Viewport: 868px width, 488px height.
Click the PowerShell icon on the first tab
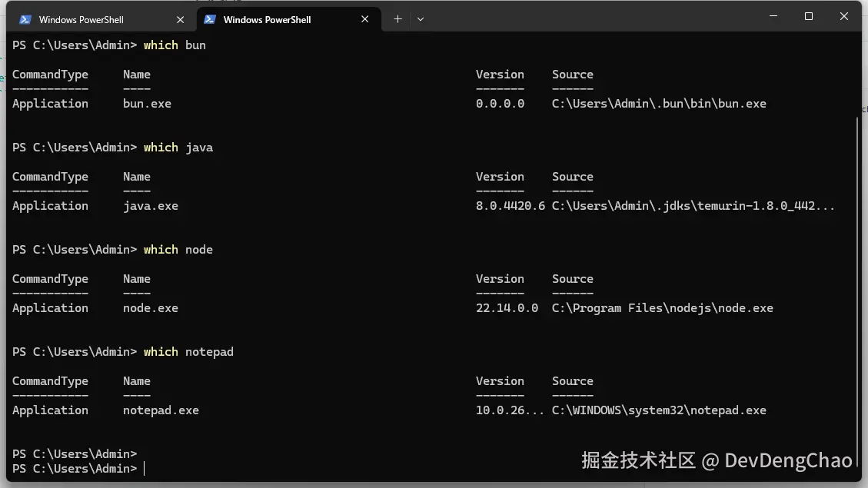pyautogui.click(x=25, y=19)
